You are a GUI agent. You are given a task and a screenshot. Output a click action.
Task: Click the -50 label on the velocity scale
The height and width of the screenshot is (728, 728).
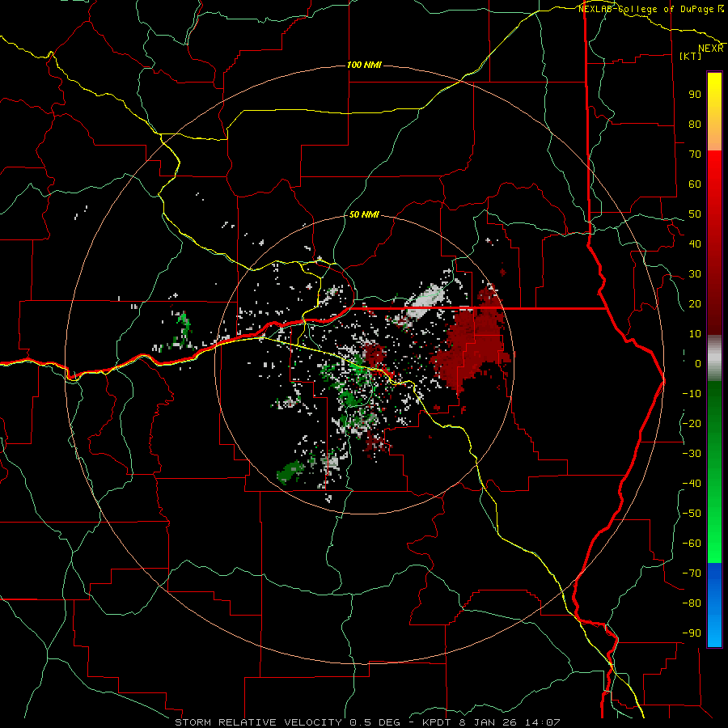pos(692,514)
